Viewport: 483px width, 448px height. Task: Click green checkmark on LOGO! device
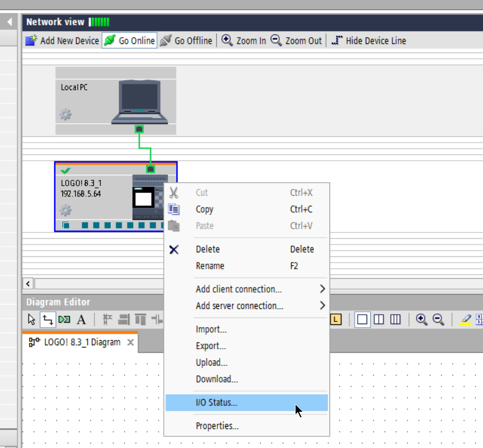[x=66, y=170]
